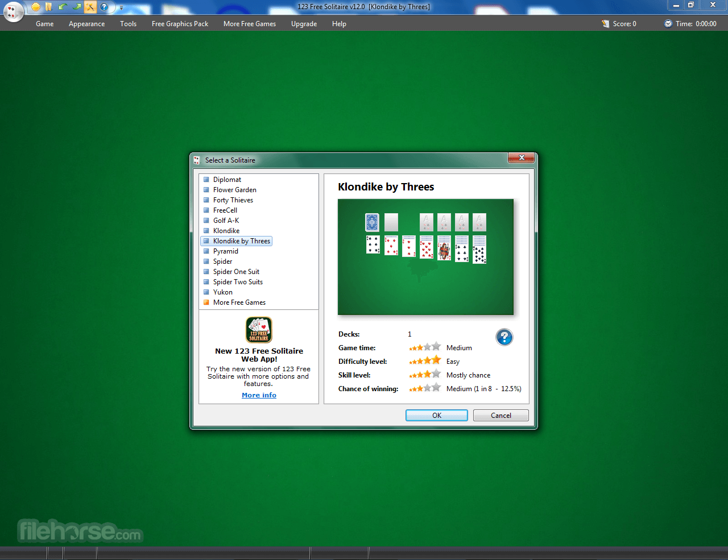Image resolution: width=728 pixels, height=560 pixels.
Task: Click the dialog title cards icon
Action: click(197, 160)
